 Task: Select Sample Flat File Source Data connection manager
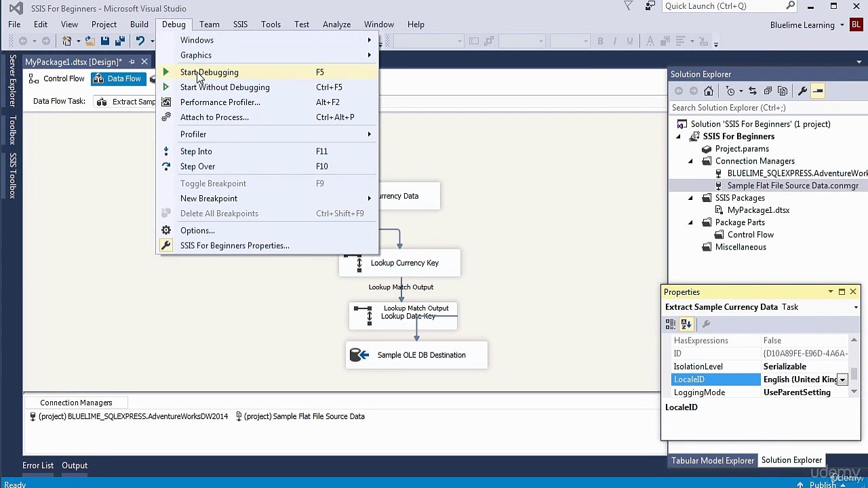click(x=793, y=186)
